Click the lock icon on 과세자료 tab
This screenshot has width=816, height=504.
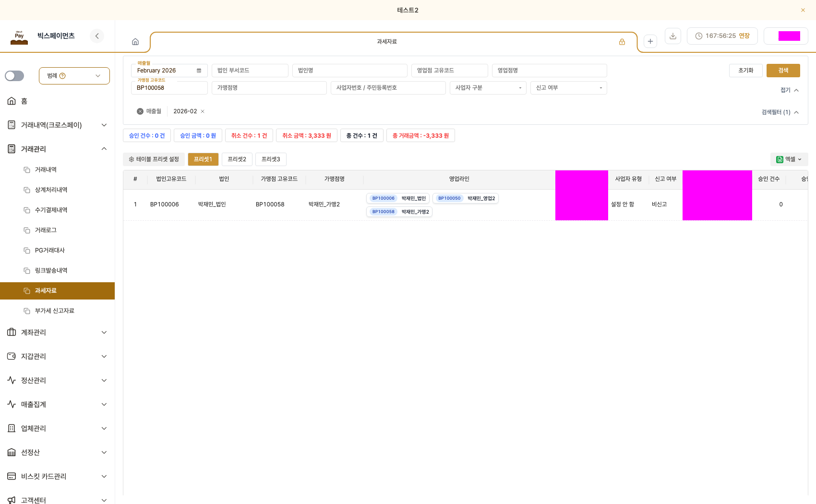[622, 42]
